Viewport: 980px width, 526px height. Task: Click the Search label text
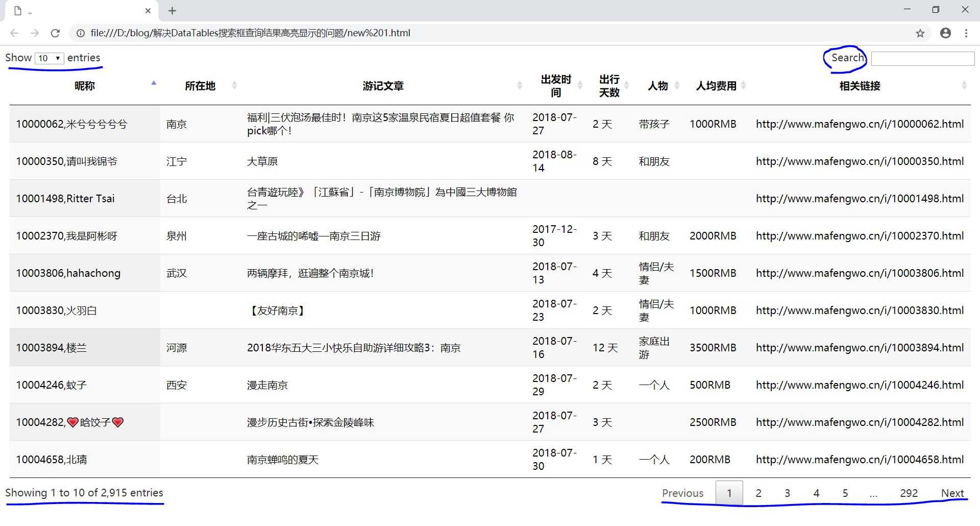point(848,58)
